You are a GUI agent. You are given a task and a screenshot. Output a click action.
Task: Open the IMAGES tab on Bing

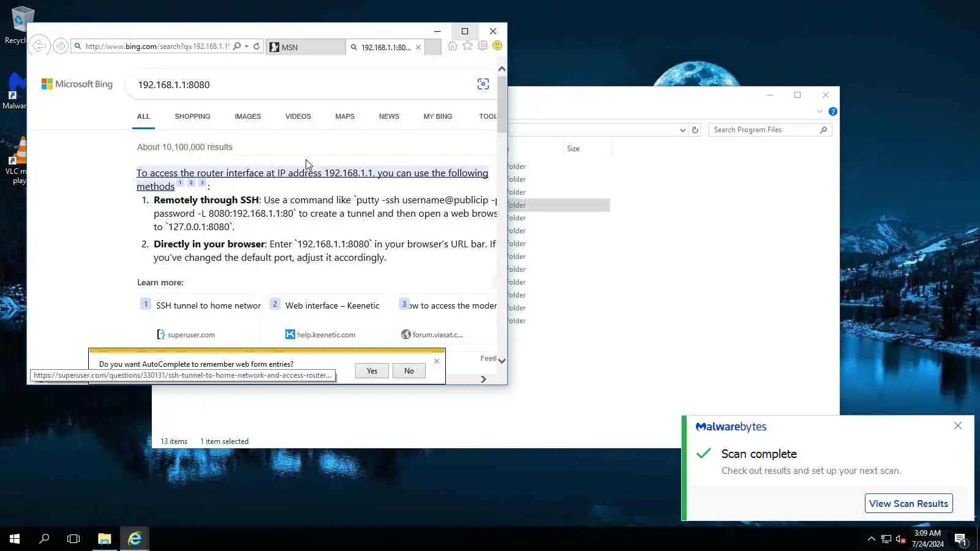point(247,116)
